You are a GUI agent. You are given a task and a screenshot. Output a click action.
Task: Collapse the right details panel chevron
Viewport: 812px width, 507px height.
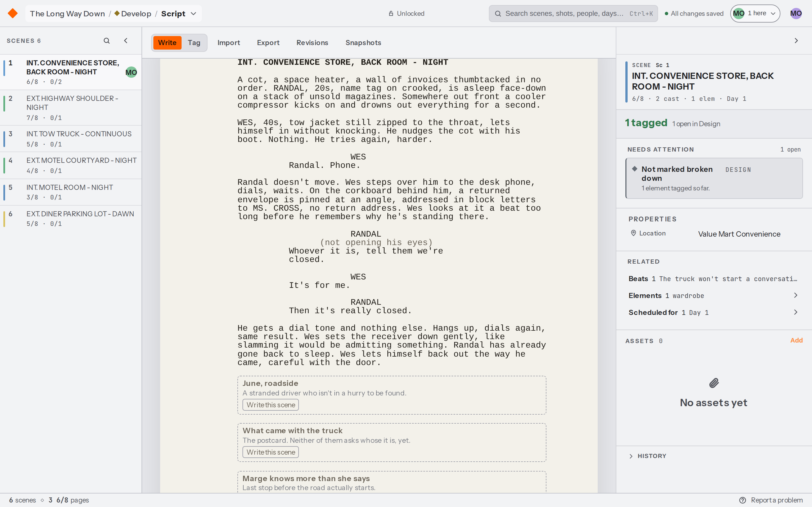click(x=796, y=41)
